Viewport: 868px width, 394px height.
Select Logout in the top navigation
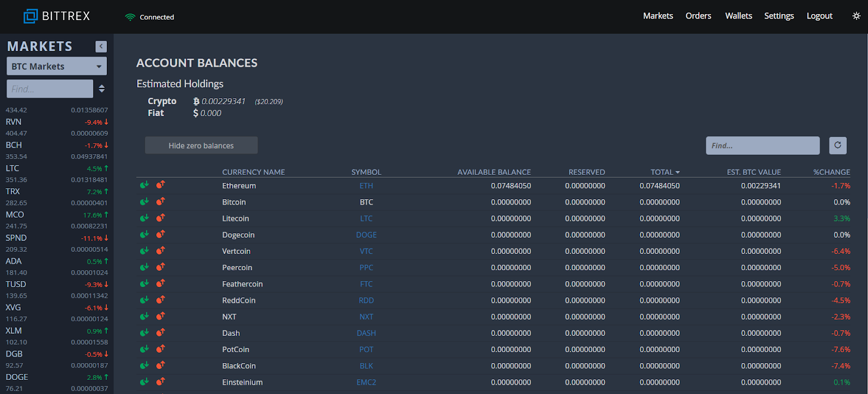click(x=819, y=16)
